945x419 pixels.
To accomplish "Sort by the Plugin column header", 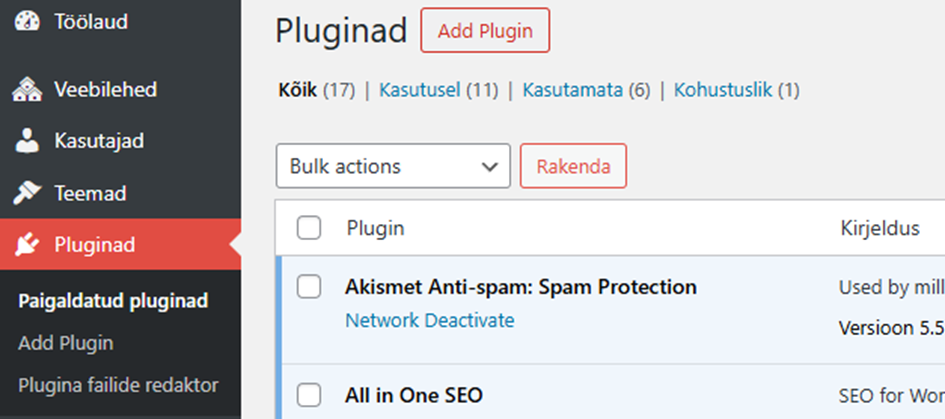I will [376, 228].
